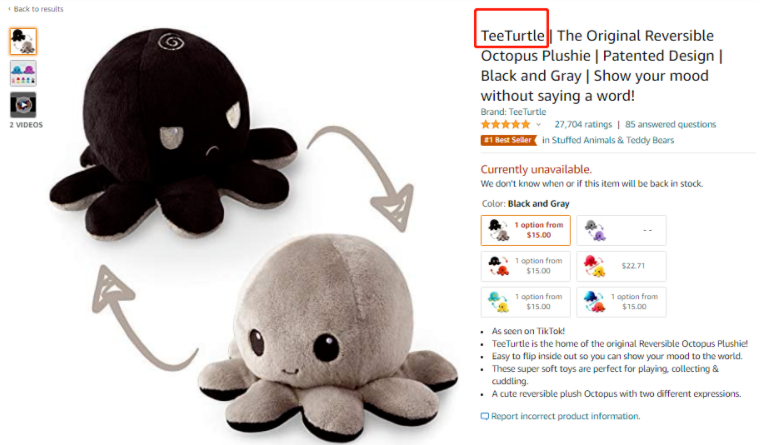Screen dimensions: 763x445
Task: Select the red and yellow $22.71 option
Action: click(621, 266)
